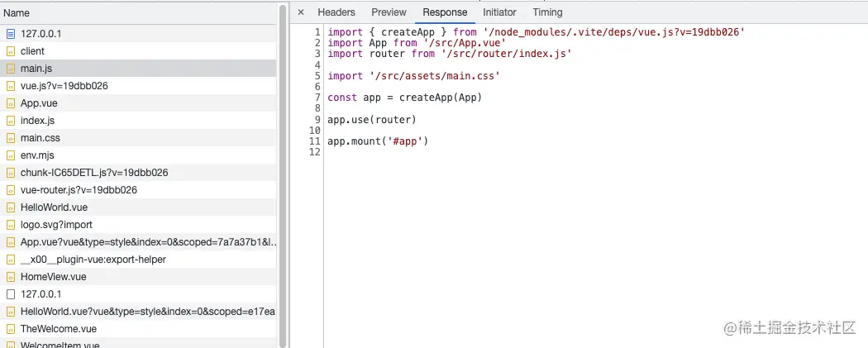The image size is (868, 348).
Task: Click the blank icon beside second 127.0.0.1
Action: tap(11, 293)
